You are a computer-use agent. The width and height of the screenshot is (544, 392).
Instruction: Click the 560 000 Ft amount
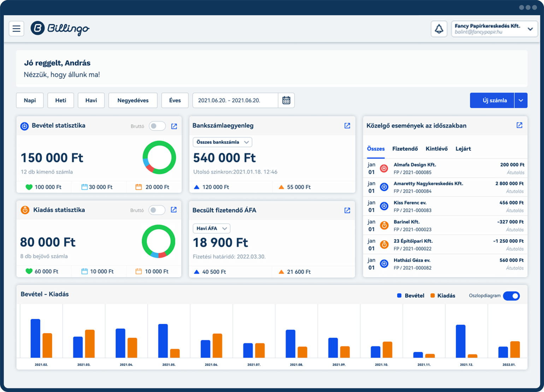point(512,260)
